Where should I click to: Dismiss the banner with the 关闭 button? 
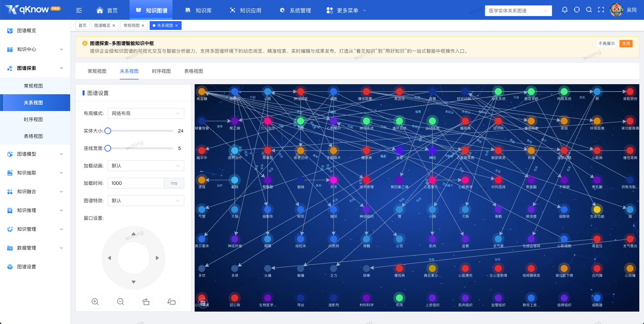[626, 44]
